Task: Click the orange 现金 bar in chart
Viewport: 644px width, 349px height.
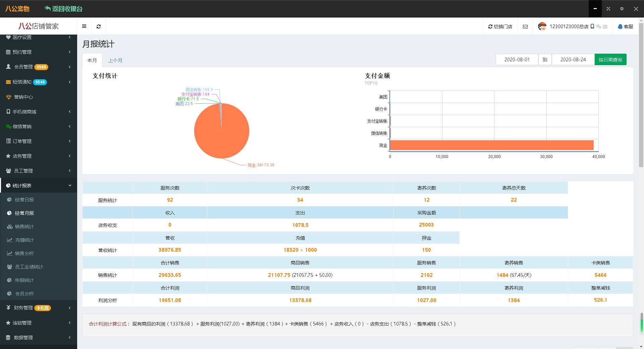Action: 491,145
